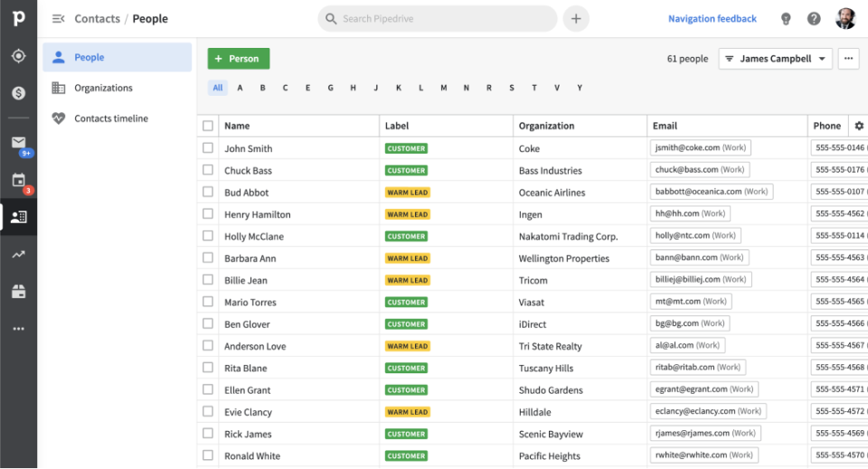868x469 pixels.
Task: Sort by the Email column header
Action: (x=665, y=126)
